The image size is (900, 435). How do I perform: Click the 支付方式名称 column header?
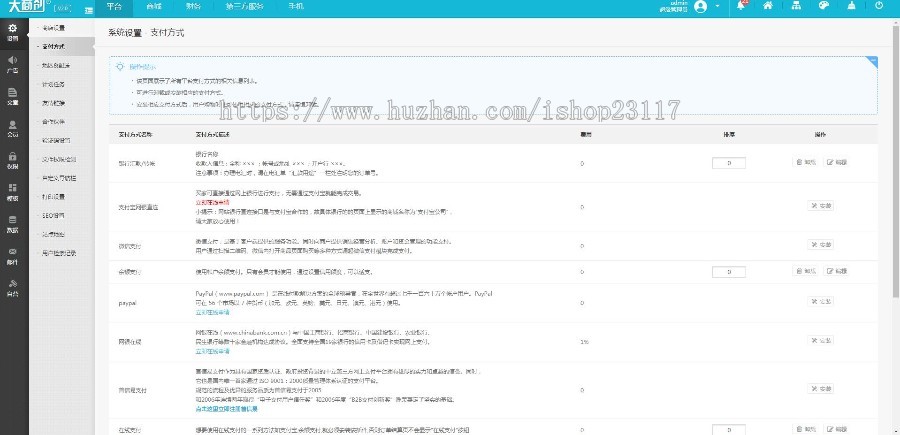point(135,134)
